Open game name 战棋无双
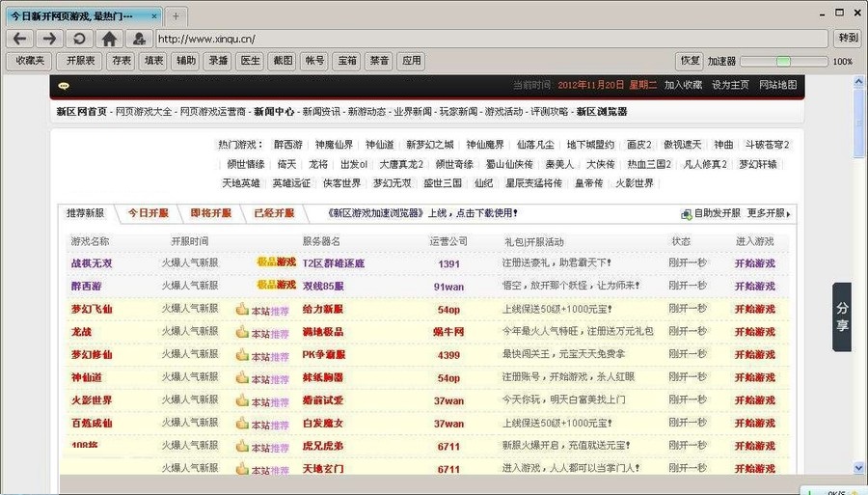This screenshot has height=495, width=868. 92,263
